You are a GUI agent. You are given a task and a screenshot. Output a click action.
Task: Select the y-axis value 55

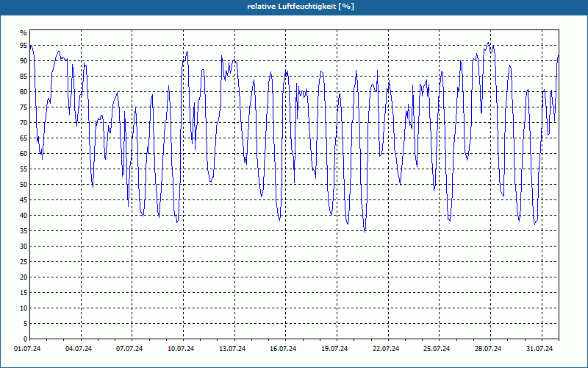24,169
